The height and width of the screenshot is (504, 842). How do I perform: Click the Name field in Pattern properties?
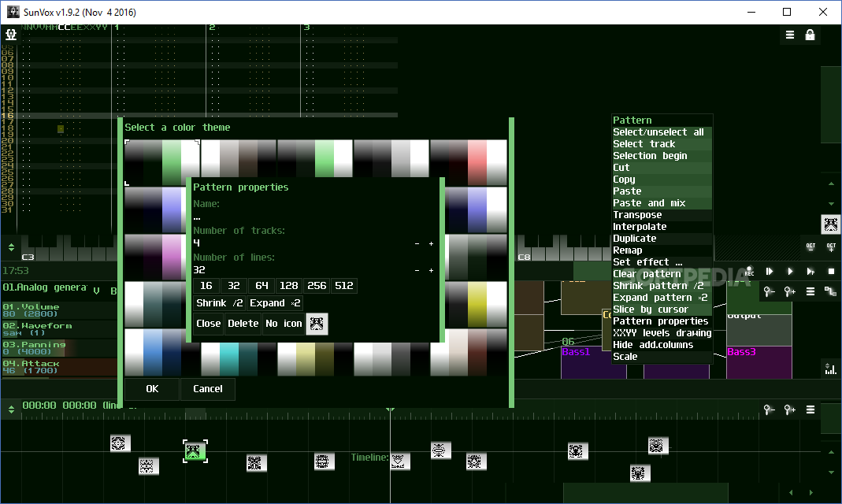[x=317, y=217]
